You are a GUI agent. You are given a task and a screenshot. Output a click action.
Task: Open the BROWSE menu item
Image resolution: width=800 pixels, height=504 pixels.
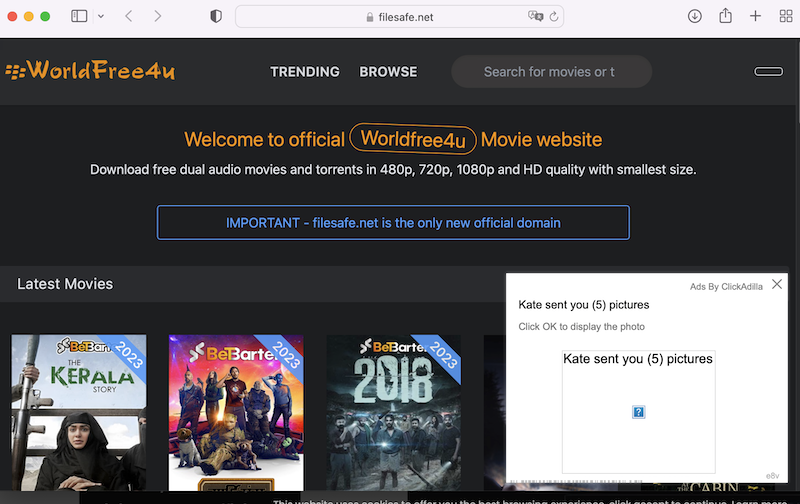click(x=388, y=72)
